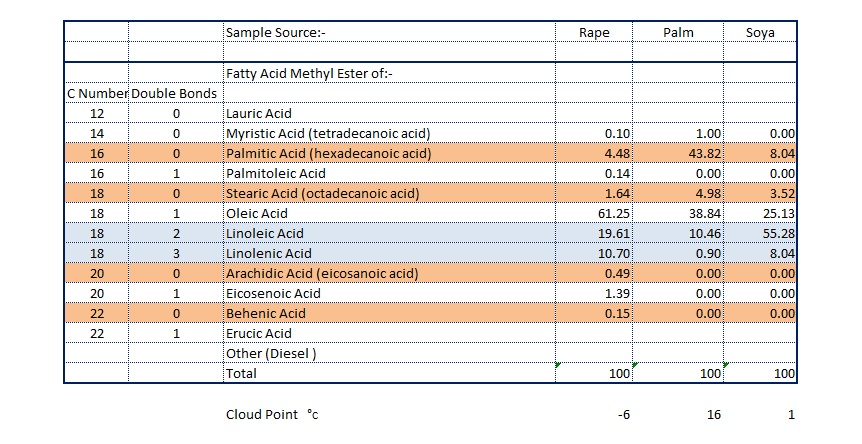Click the Soya column header
The height and width of the screenshot is (444, 862).
click(760, 33)
